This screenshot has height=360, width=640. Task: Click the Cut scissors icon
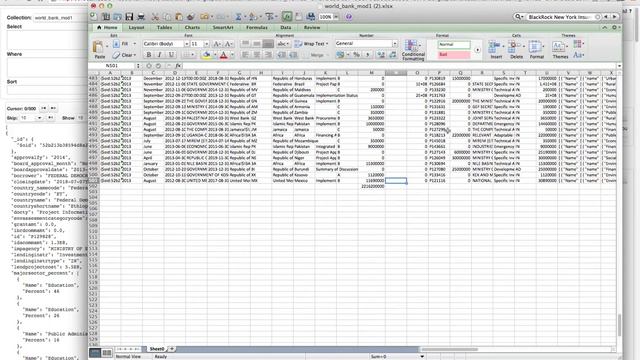pos(155,17)
